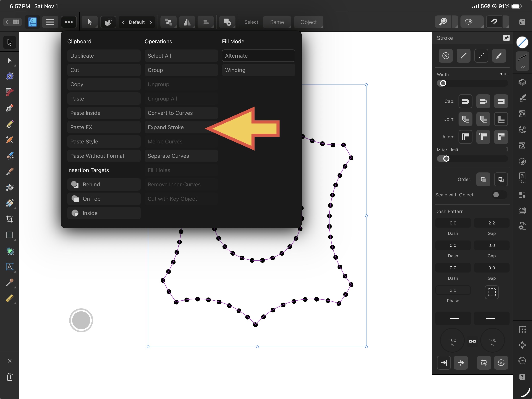This screenshot has width=532, height=399.
Task: Go to next preset after Default
Action: coord(151,22)
